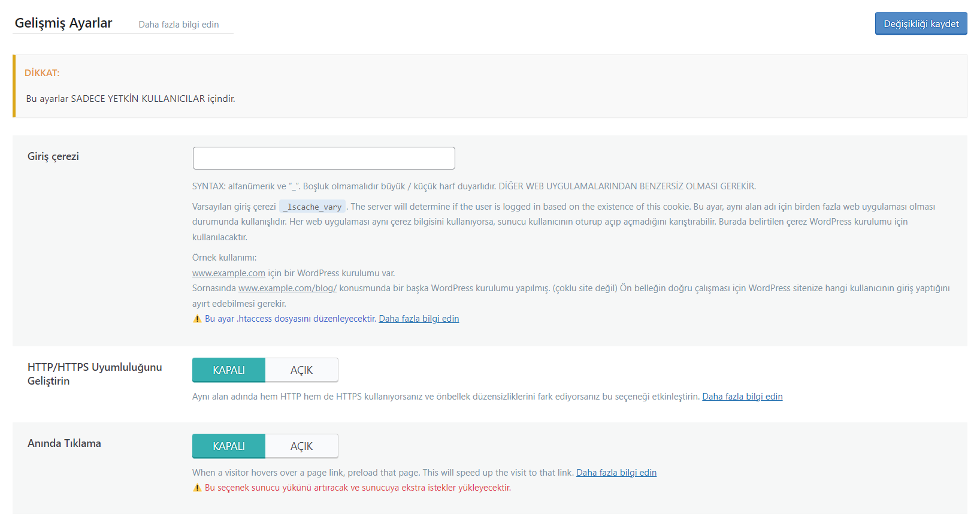This screenshot has width=980, height=517.
Task: Click the _lscache_vary default cookie code
Action: [x=312, y=207]
